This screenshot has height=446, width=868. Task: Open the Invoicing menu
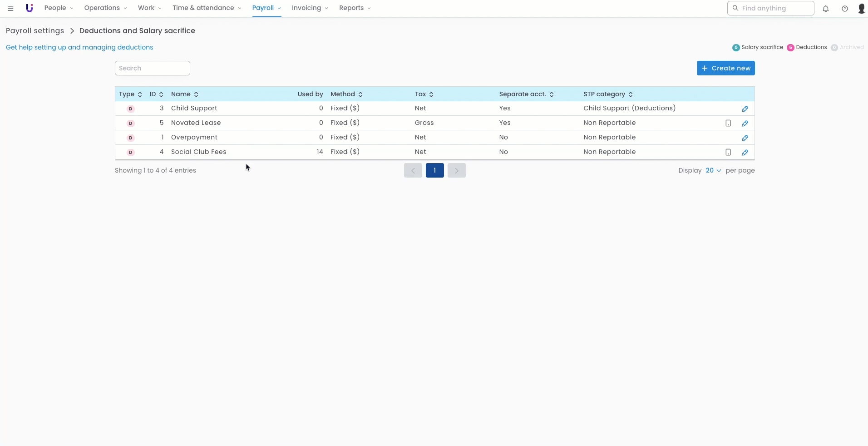[x=310, y=8]
